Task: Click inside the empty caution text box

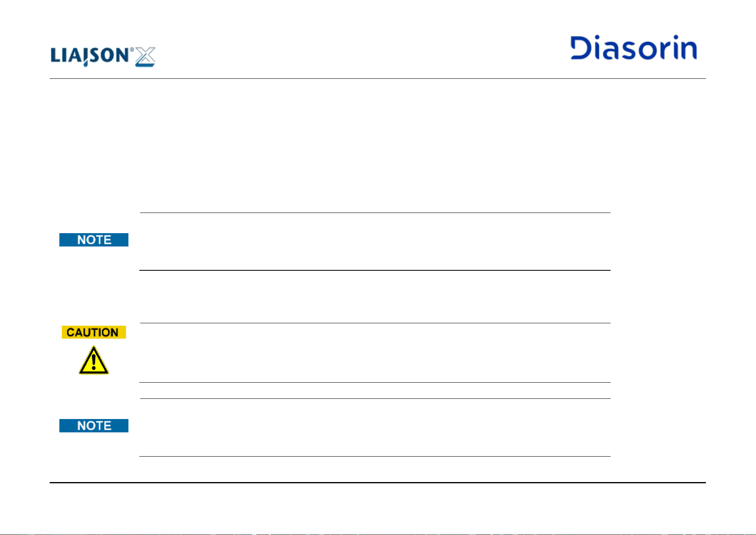Action: click(375, 353)
